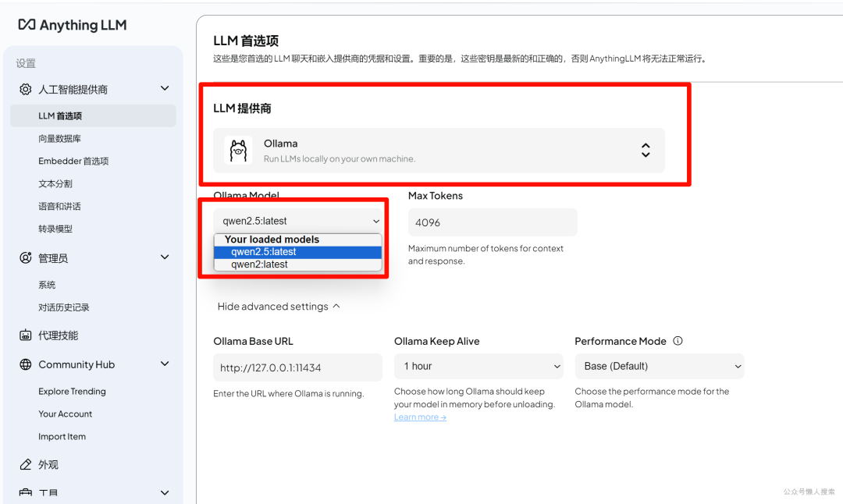The width and height of the screenshot is (843, 504).
Task: Open Embedder 首选项 in sidebar
Action: [73, 161]
